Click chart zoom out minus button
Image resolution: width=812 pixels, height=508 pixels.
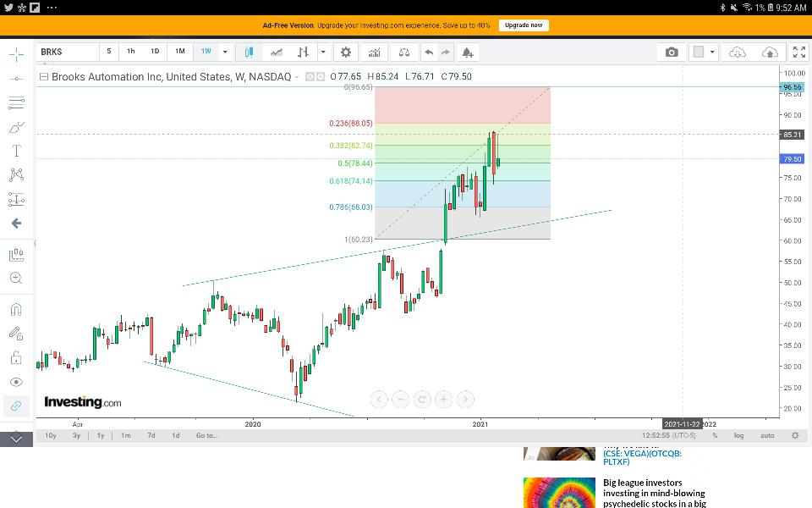pyautogui.click(x=400, y=399)
